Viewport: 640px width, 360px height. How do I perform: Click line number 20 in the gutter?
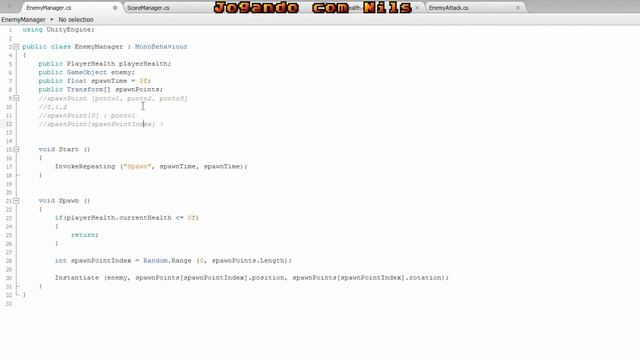point(9,193)
